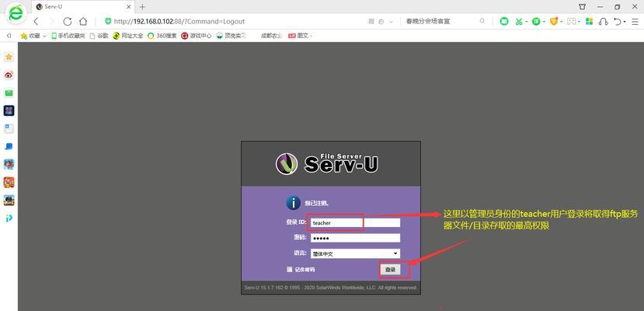Image resolution: width=644 pixels, height=311 pixels.
Task: Expand the address bar dropdown chevron
Action: [391, 21]
